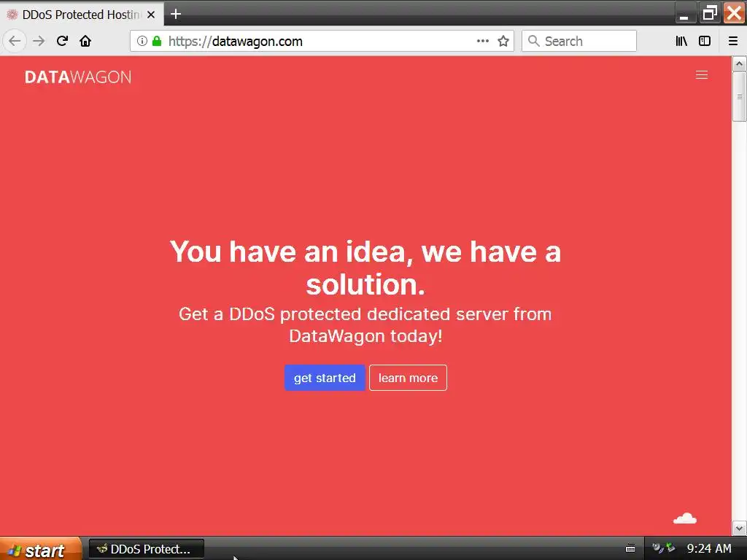The height and width of the screenshot is (560, 747).
Task: Click the learn more button
Action: point(408,378)
